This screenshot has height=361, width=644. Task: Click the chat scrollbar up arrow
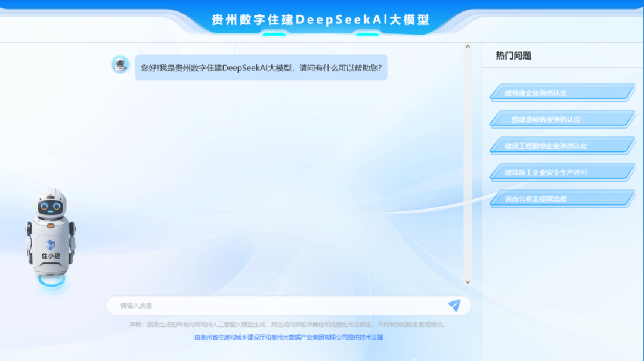pos(467,47)
